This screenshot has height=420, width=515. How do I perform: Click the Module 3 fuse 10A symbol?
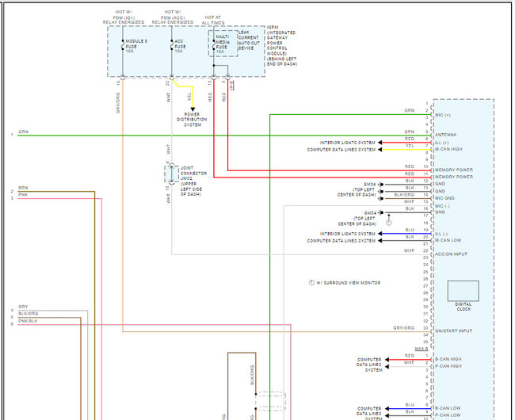[x=123, y=48]
